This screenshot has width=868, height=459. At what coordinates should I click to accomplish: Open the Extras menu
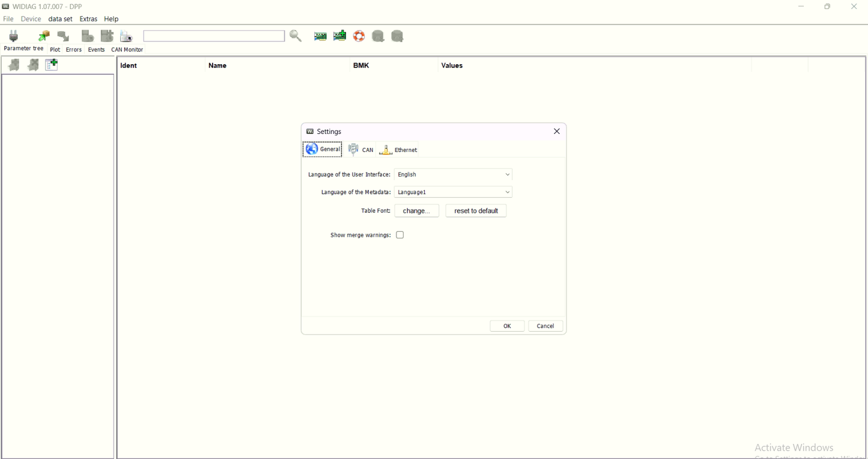tap(88, 19)
